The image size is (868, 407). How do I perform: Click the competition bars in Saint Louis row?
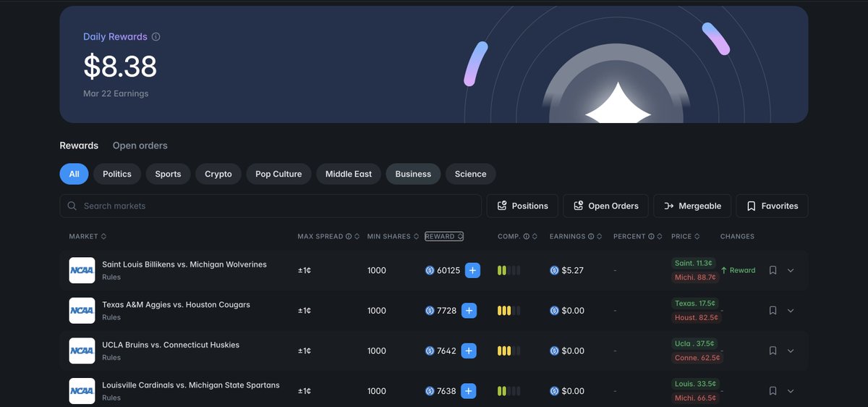(509, 270)
